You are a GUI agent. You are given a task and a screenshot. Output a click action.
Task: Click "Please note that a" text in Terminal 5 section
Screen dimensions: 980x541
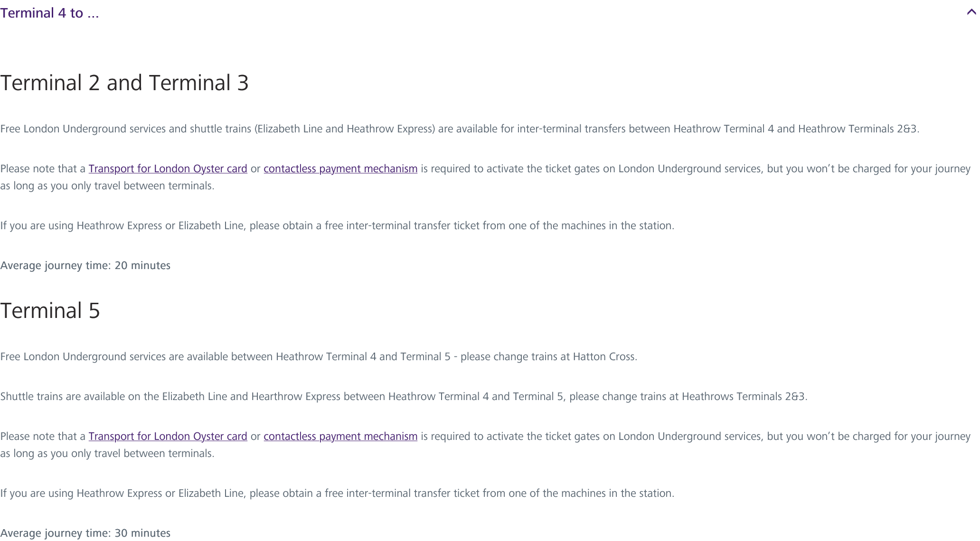pos(43,437)
